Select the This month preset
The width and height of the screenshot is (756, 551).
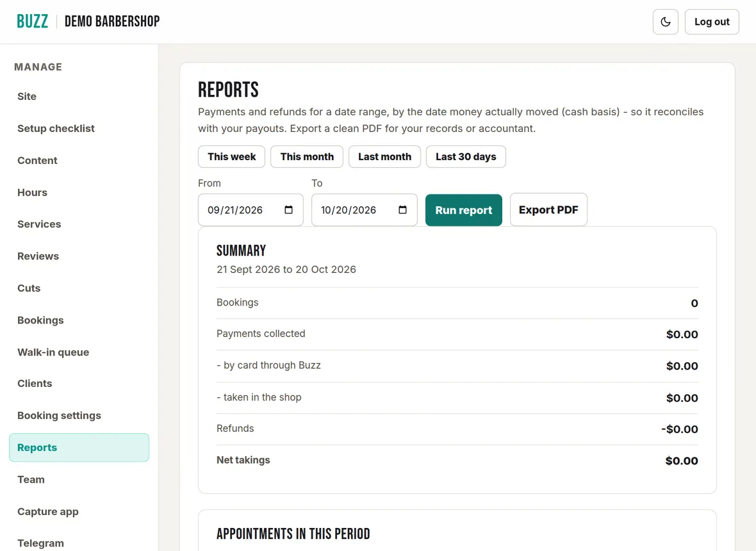pyautogui.click(x=307, y=157)
